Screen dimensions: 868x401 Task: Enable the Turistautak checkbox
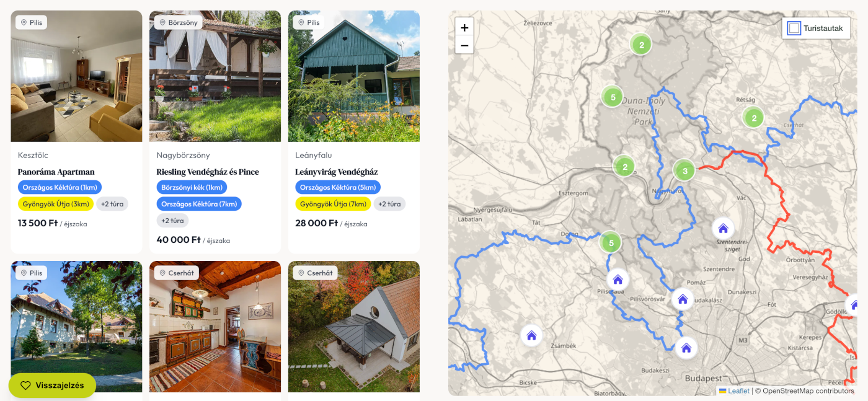click(x=794, y=28)
